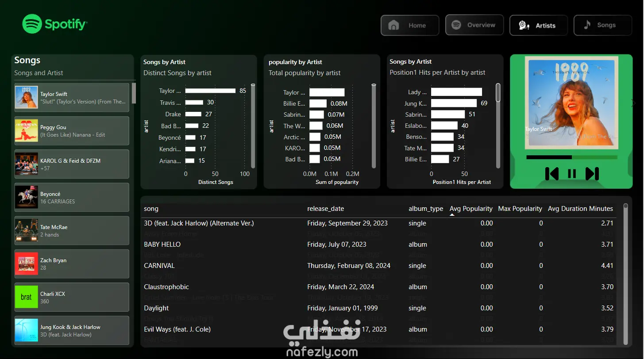Seek within the track progress bar
This screenshot has width=644, height=359.
[572, 157]
